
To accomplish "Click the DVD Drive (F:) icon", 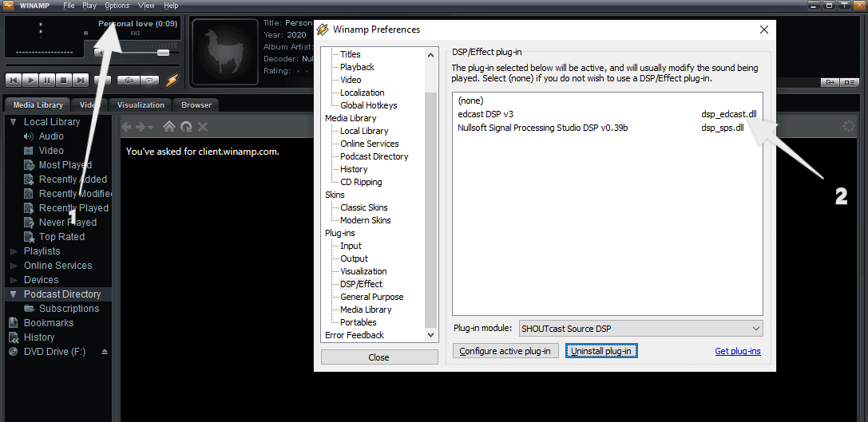I will pos(14,352).
